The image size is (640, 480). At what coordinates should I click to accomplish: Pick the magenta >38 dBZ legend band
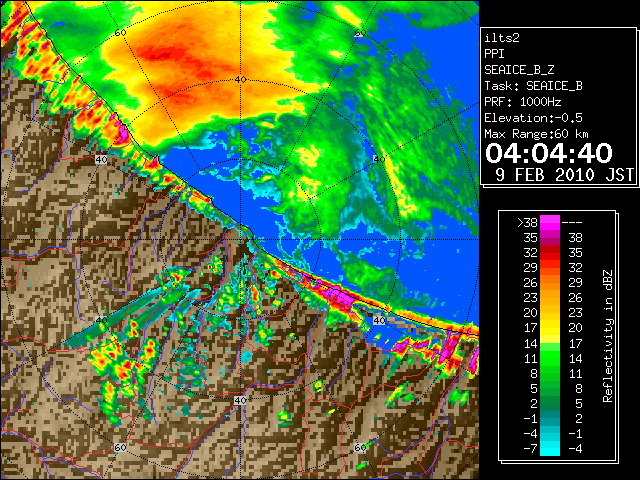point(550,223)
